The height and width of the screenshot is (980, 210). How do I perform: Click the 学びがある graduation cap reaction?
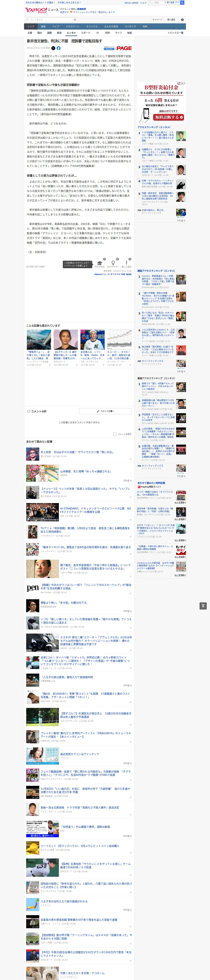click(100, 264)
